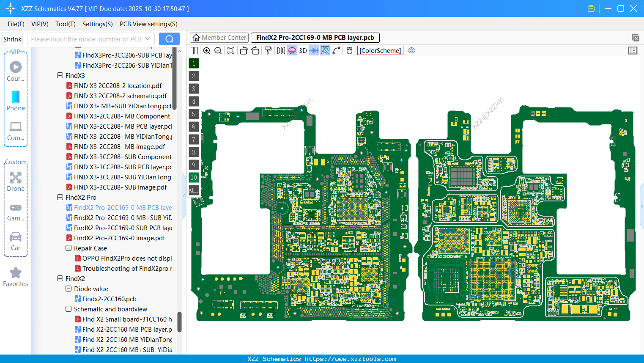Click the mouse settings icon
Screen dimensions: 644x363
tap(349, 51)
